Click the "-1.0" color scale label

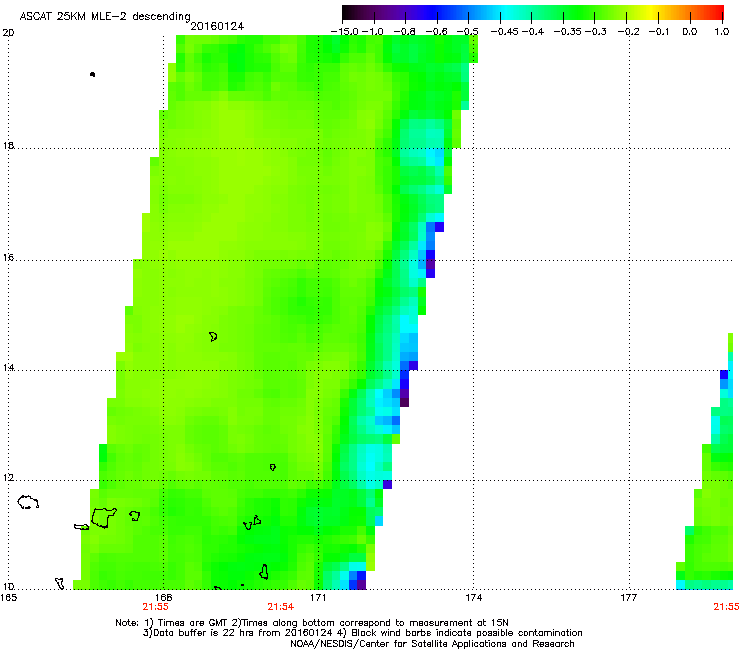tap(373, 32)
